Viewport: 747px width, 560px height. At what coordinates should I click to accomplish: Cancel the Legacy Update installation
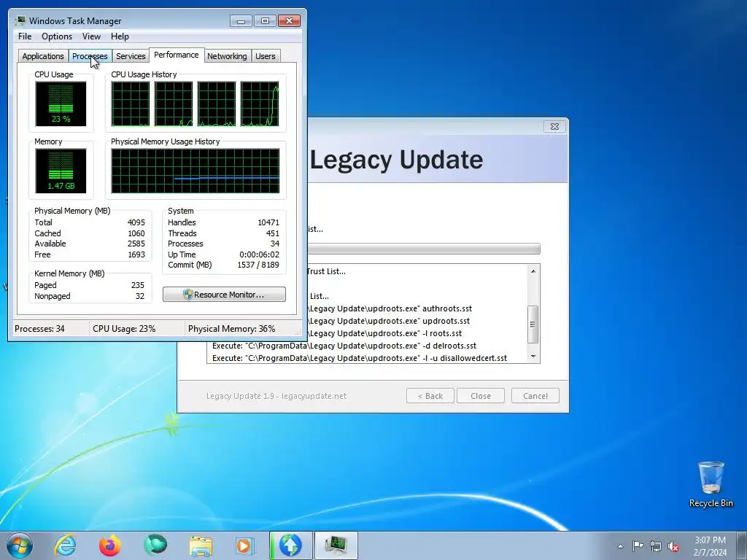point(535,396)
